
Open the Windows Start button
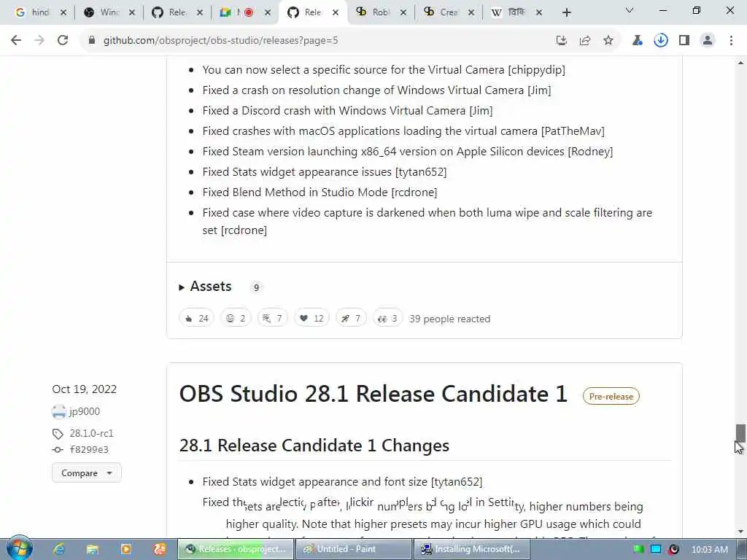pyautogui.click(x=20, y=548)
